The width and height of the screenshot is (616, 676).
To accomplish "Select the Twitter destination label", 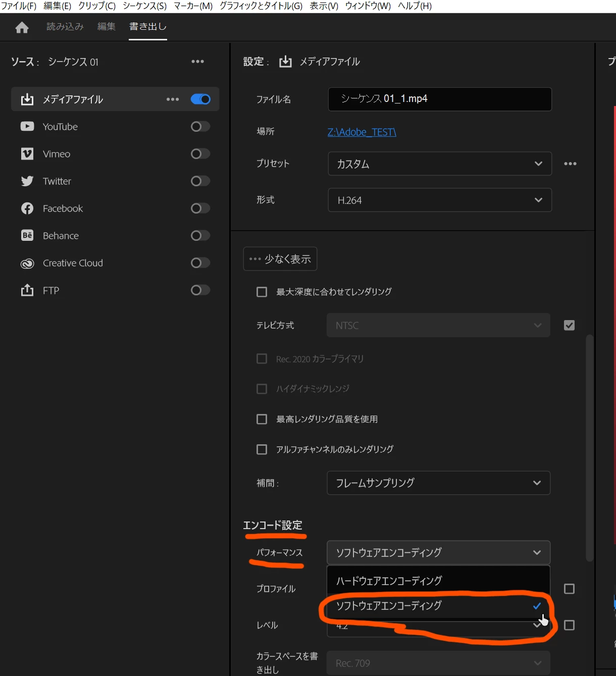I will pos(57,181).
